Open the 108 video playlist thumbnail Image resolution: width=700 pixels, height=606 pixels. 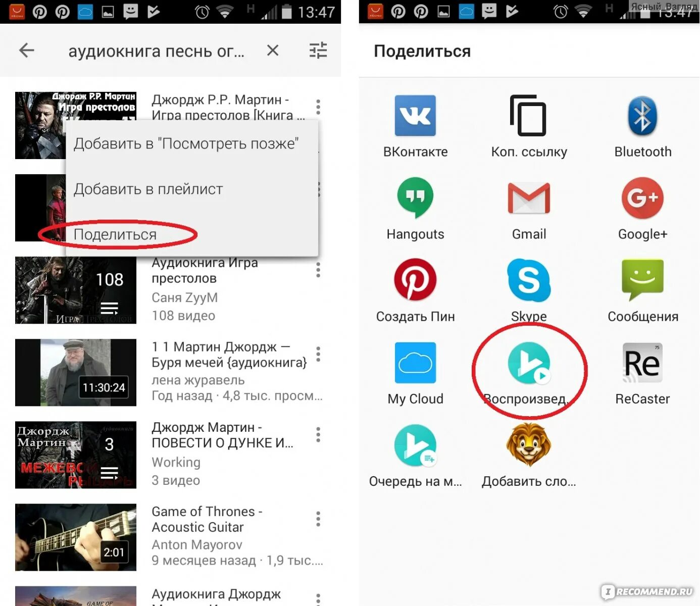[x=76, y=290]
